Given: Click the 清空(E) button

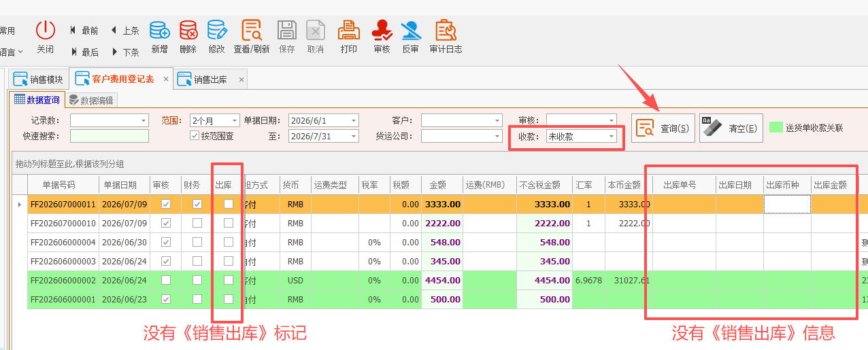Looking at the screenshot, I should 731,128.
